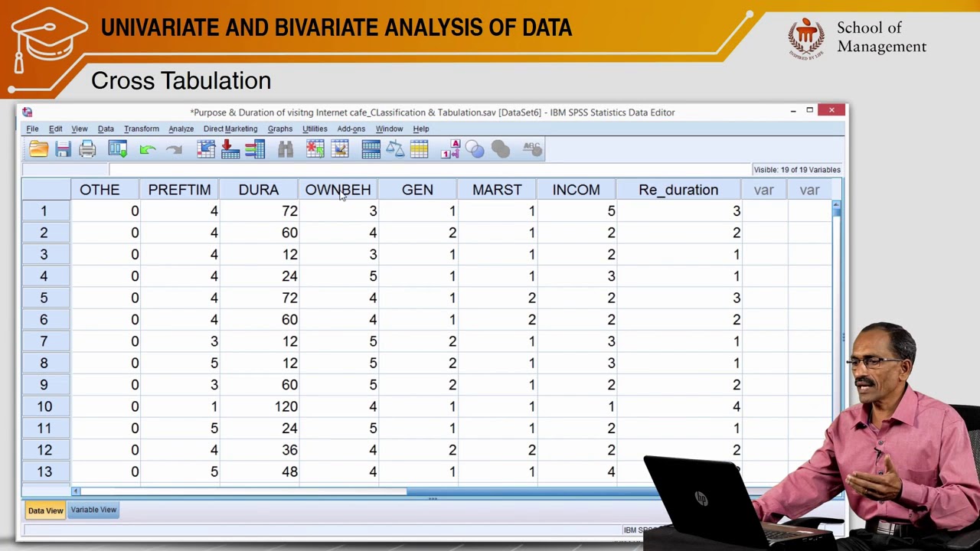Close the SPSS Data Editor window

click(831, 111)
